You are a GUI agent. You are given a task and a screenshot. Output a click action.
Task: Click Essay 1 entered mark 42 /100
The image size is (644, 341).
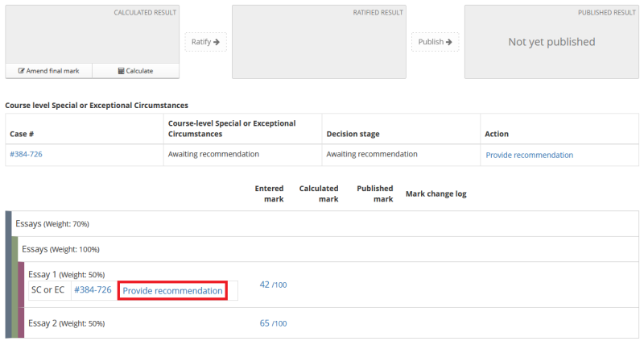[x=273, y=285]
